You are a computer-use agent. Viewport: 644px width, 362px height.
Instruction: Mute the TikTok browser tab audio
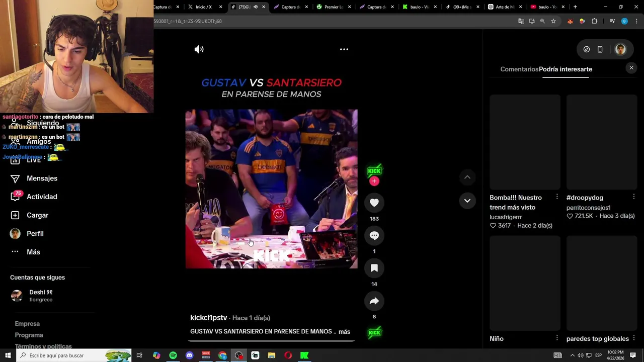point(256,7)
